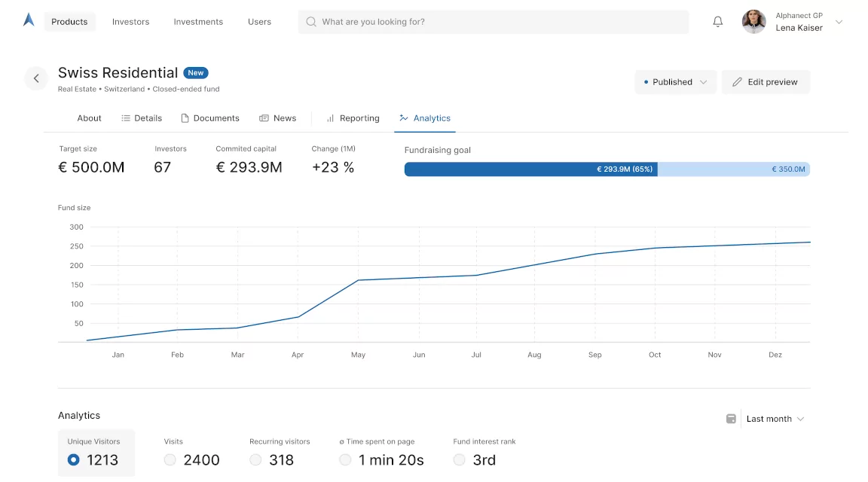Click the '67' investors value
868x482 pixels.
tap(162, 167)
